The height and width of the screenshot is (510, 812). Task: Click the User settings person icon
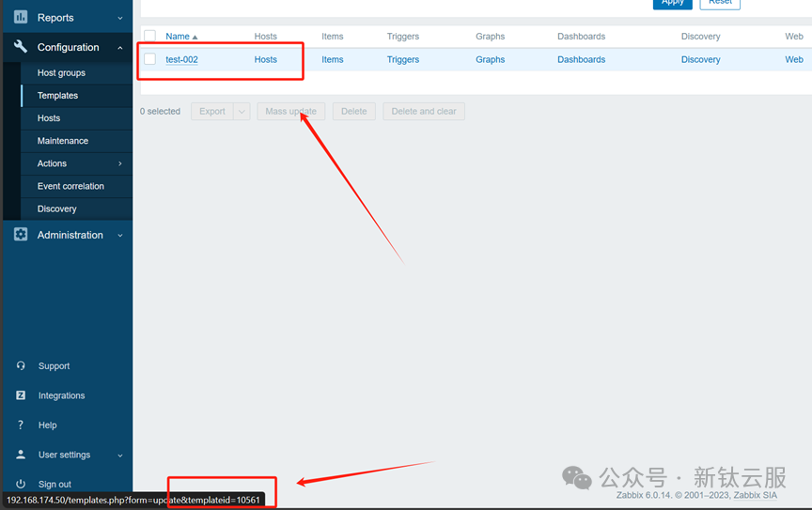pyautogui.click(x=21, y=454)
